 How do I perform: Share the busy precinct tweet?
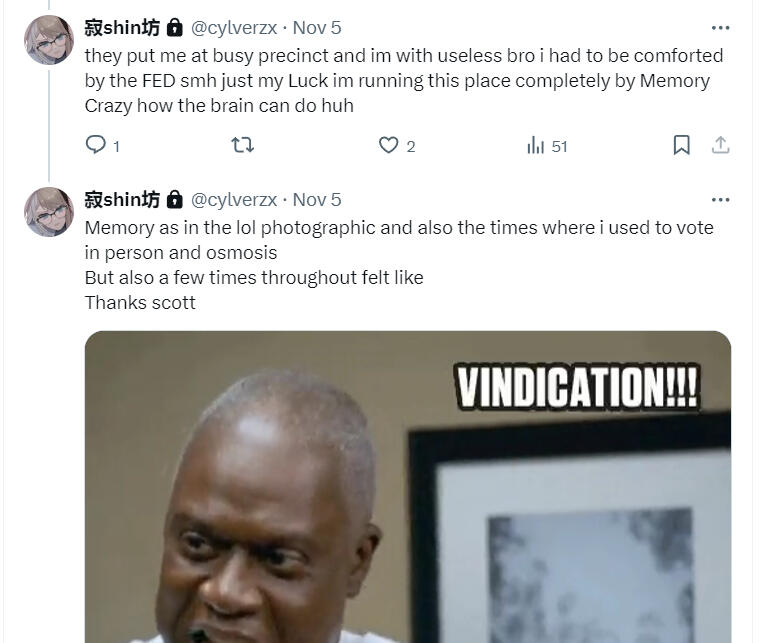(720, 146)
